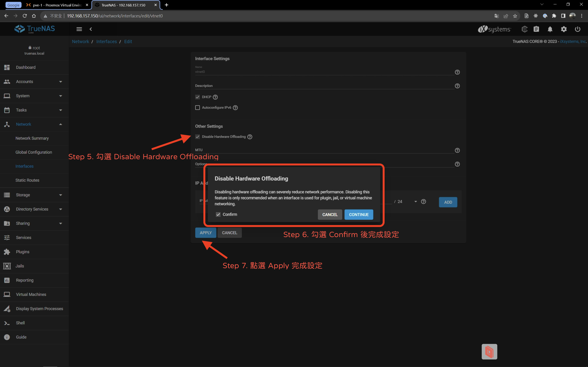Enable Autoconfigure IPv6 checkbox
The height and width of the screenshot is (367, 588).
tap(198, 108)
